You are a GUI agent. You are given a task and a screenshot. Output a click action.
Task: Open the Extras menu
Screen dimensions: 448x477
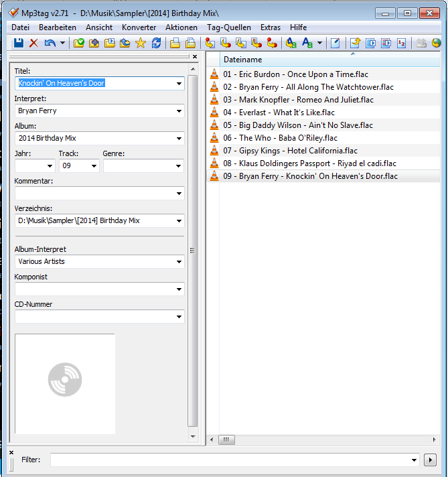271,27
